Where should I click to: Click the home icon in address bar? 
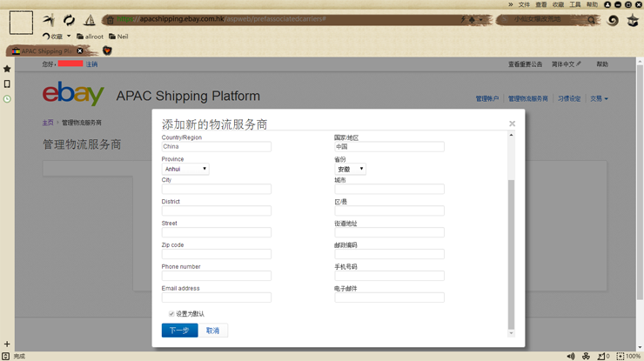[x=110, y=20]
